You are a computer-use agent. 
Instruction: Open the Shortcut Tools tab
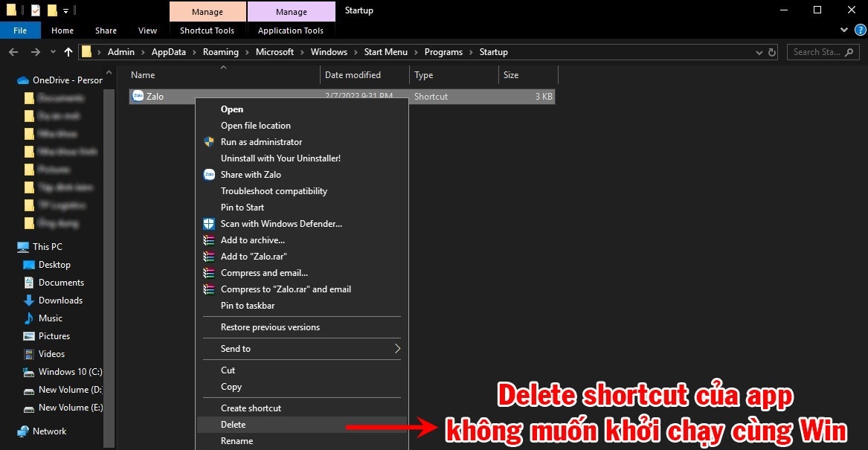(x=207, y=30)
